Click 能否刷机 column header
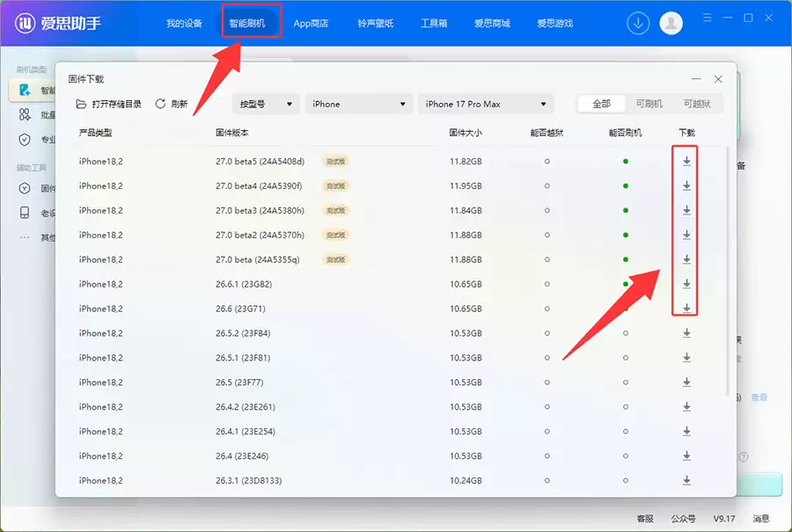792x532 pixels. pos(626,133)
